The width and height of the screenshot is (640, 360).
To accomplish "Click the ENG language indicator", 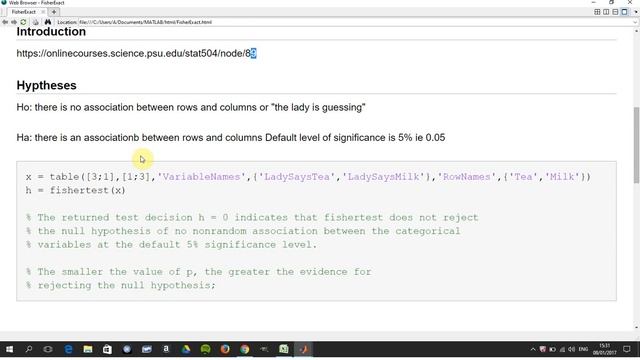I will pos(583,349).
